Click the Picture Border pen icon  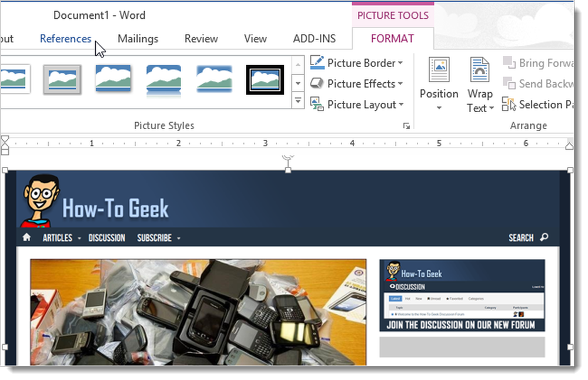coord(317,63)
